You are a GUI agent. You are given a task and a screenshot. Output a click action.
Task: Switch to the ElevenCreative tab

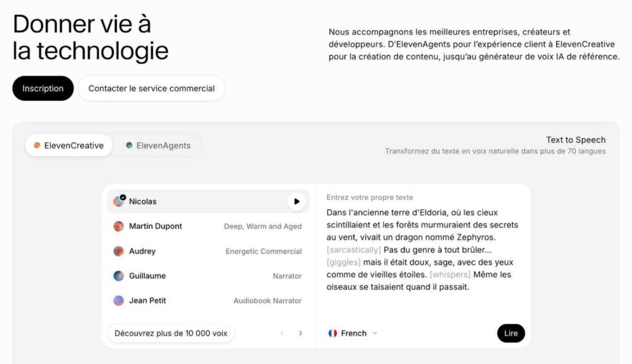tap(69, 146)
